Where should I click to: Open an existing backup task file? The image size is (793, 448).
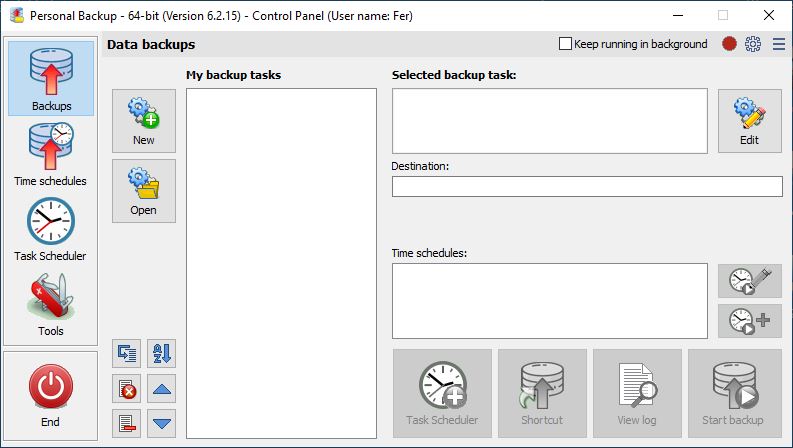coord(144,191)
